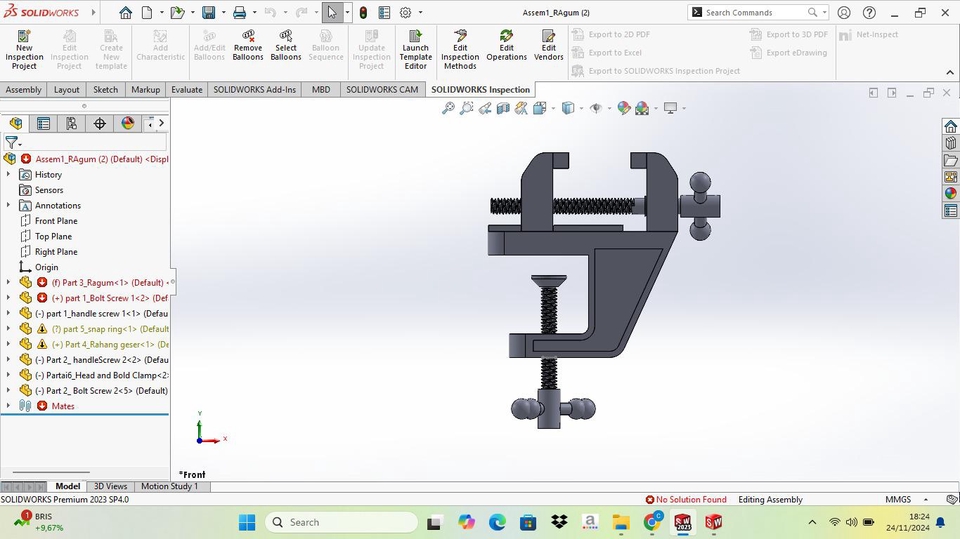
Task: Expand part 5_snap ring<1> component
Action: tap(8, 329)
